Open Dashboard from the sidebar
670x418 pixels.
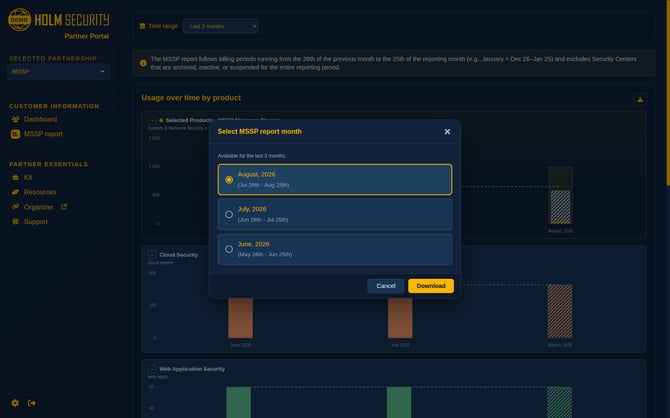40,119
